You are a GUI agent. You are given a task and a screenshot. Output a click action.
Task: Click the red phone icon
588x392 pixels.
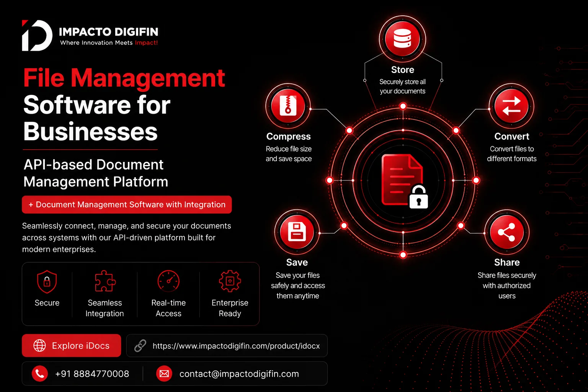click(39, 374)
